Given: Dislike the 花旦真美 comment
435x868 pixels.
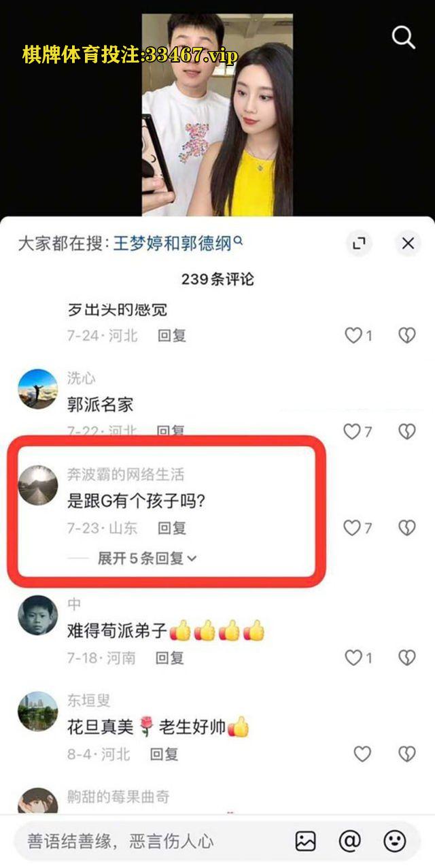Looking at the screenshot, I should (x=406, y=754).
